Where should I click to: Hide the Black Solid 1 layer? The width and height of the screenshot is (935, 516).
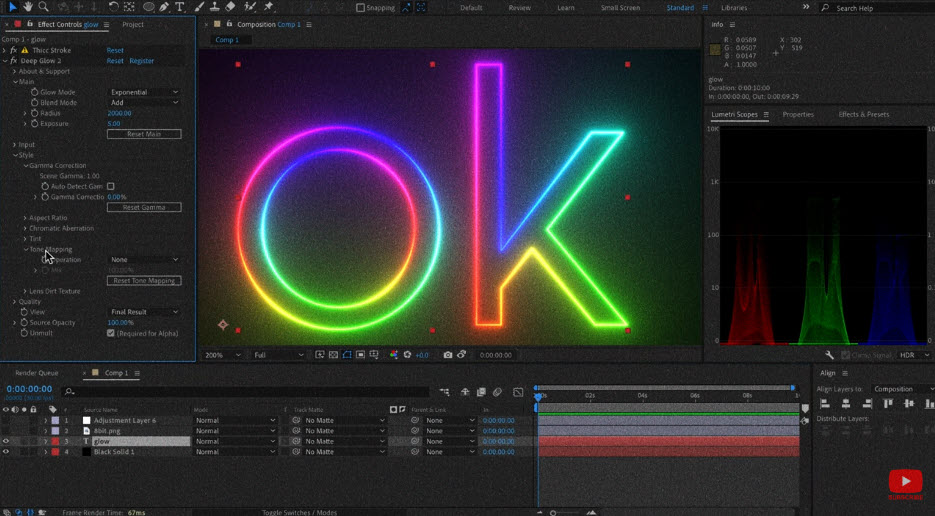click(x=6, y=452)
